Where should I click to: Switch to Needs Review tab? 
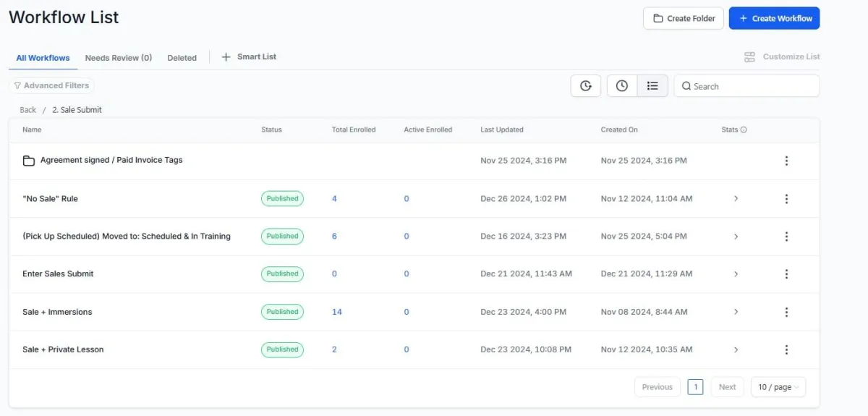coord(118,58)
